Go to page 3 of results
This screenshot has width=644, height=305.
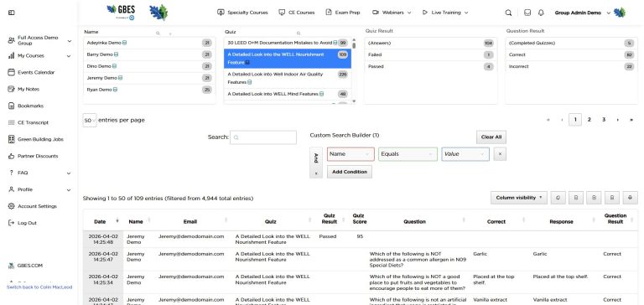point(604,120)
